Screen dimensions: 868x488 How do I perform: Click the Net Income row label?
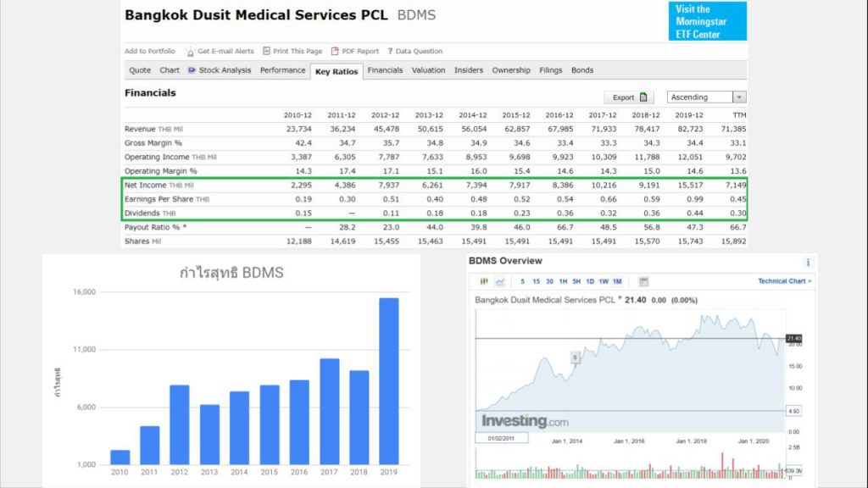point(159,186)
